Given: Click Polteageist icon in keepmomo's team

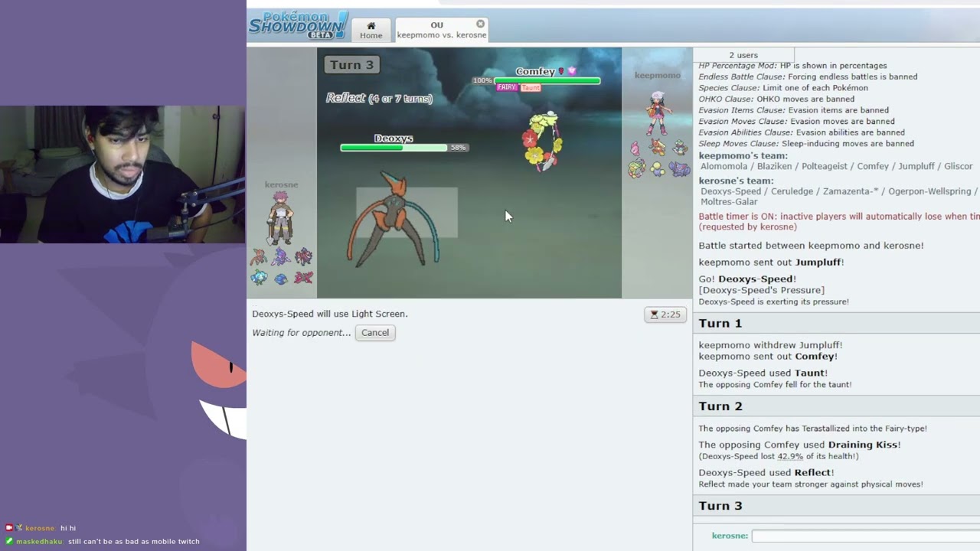Looking at the screenshot, I should tap(679, 148).
